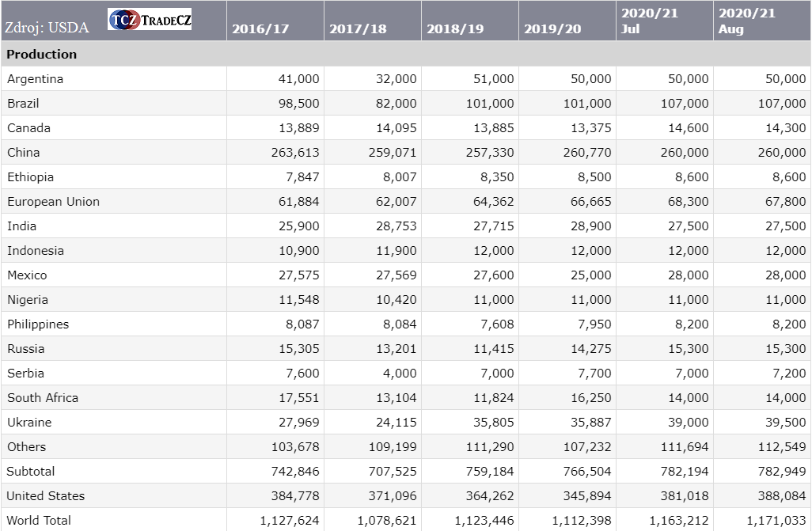Click the 'Zdroj: USDA' source label
Screen dimensions: 812x531
[47, 28]
